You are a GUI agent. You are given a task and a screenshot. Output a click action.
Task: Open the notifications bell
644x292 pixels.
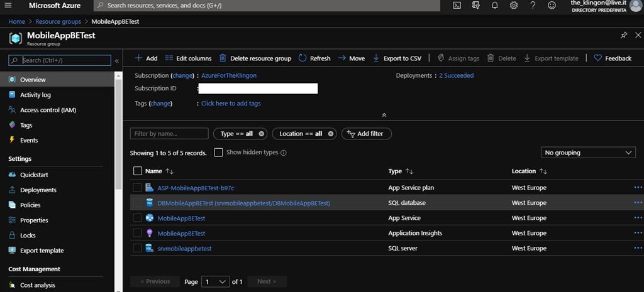coord(494,5)
